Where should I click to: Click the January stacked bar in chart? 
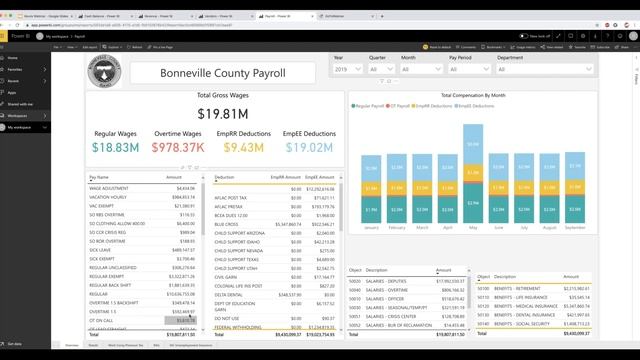coord(371,189)
